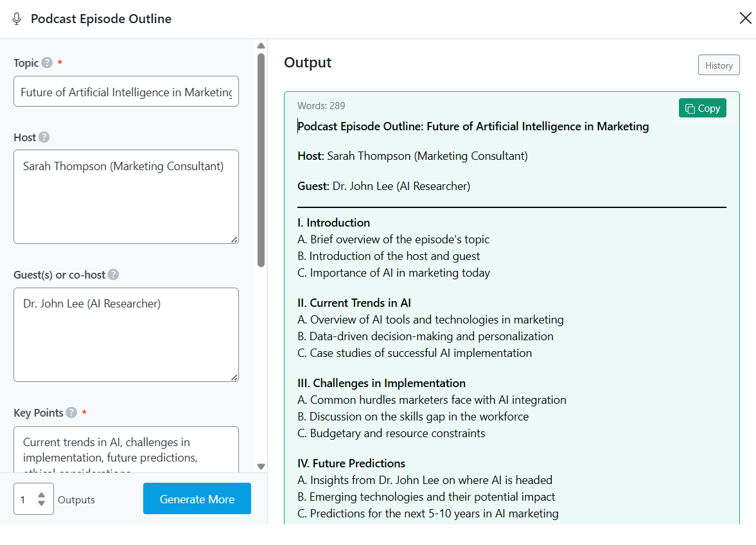Click the help icon next to Topic
Screen dimensions: 756x545
[x=47, y=63]
